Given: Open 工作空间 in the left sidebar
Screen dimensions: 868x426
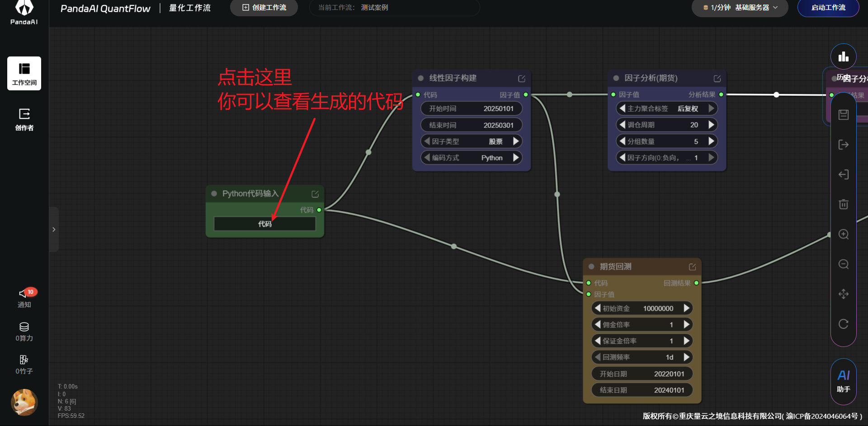Looking at the screenshot, I should coord(24,74).
